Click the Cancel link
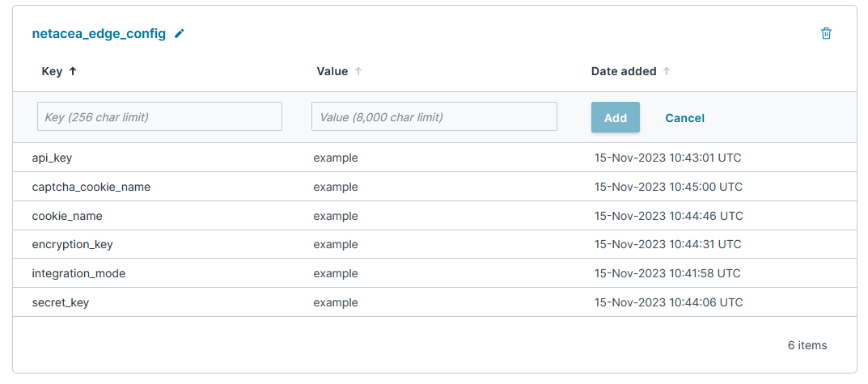Viewport: 868px width, 384px height. 684,118
